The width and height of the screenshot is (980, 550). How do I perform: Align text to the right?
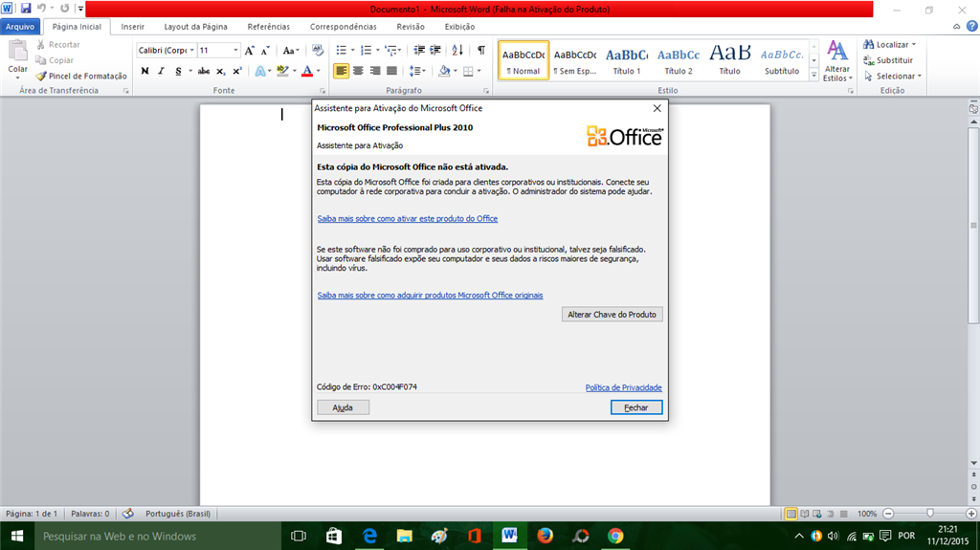pos(375,71)
